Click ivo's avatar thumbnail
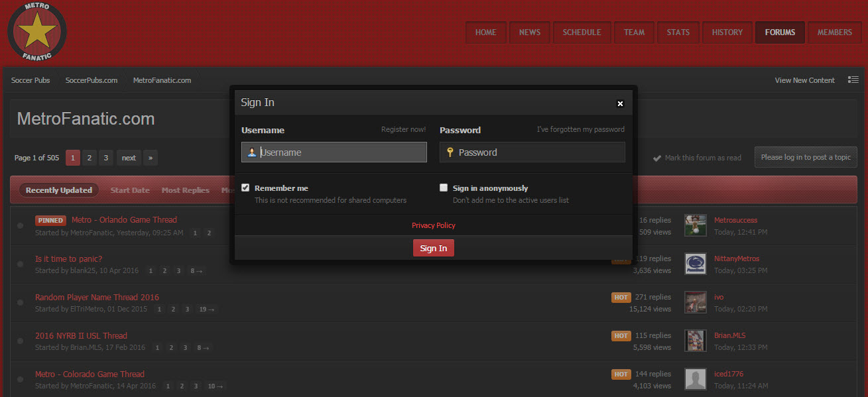Image resolution: width=868 pixels, height=397 pixels. tap(696, 302)
